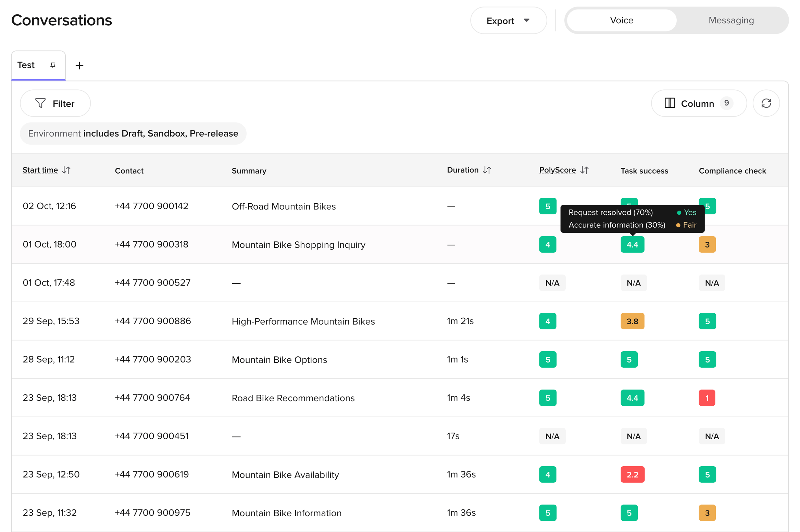Switch to Messaging conversations

[731, 21]
